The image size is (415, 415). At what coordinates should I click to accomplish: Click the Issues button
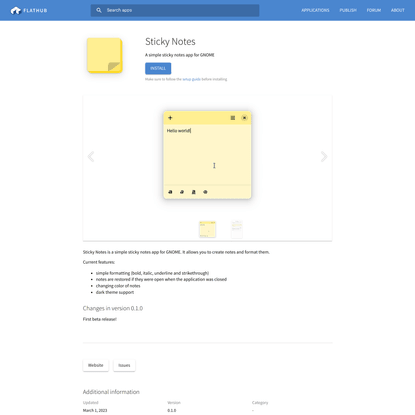[124, 365]
